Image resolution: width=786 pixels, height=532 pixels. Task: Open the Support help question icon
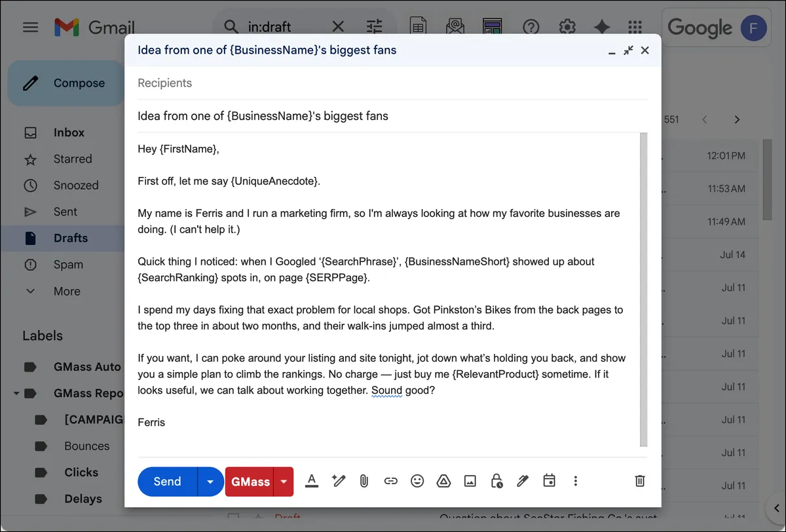click(531, 27)
